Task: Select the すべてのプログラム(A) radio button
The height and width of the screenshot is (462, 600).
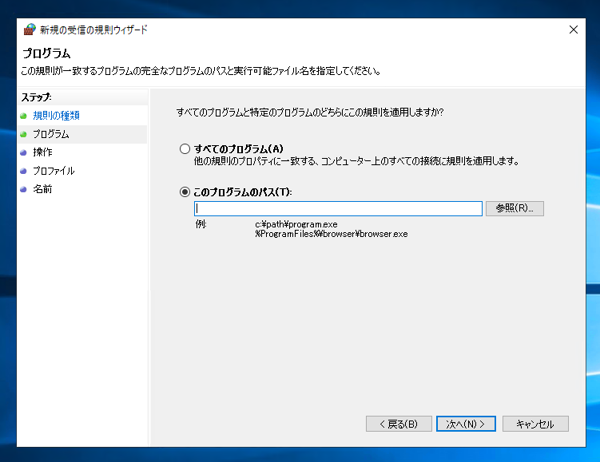Action: (185, 149)
